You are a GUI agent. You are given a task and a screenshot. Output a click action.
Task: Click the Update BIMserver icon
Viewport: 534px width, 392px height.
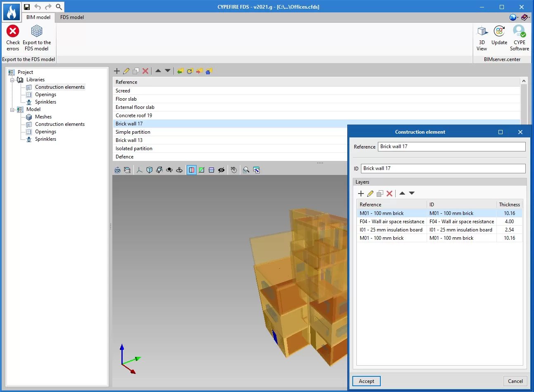tap(499, 31)
